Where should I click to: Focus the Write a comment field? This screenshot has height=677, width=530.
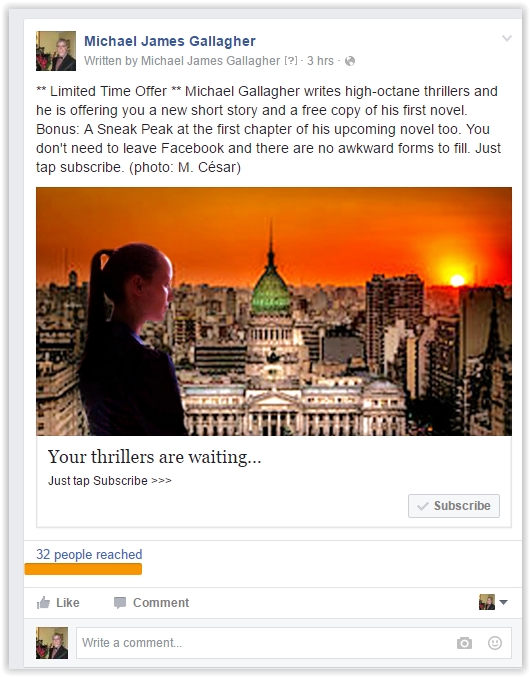click(294, 643)
